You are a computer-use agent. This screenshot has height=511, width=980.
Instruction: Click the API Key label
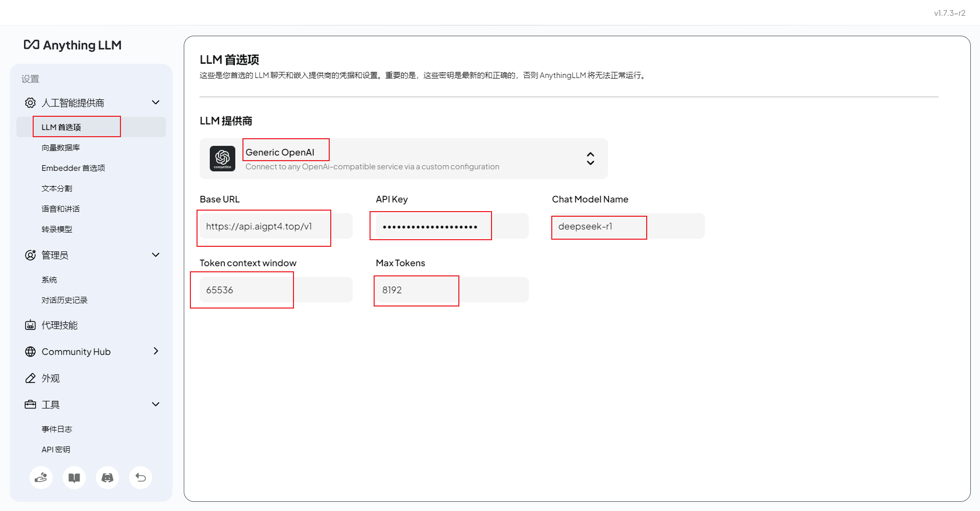click(392, 199)
